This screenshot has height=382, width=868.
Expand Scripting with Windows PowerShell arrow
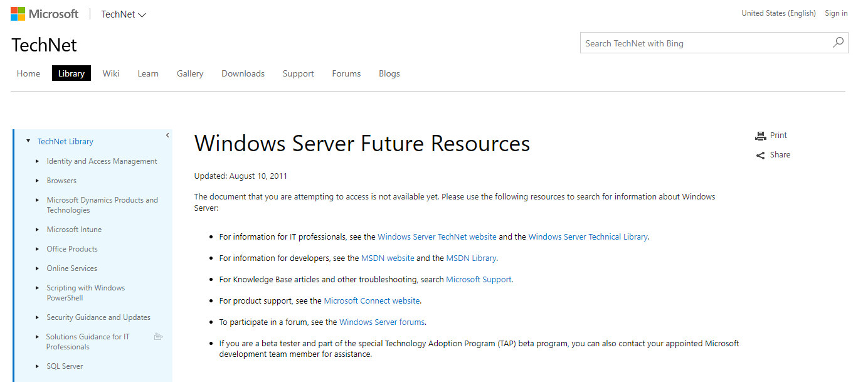(38, 288)
